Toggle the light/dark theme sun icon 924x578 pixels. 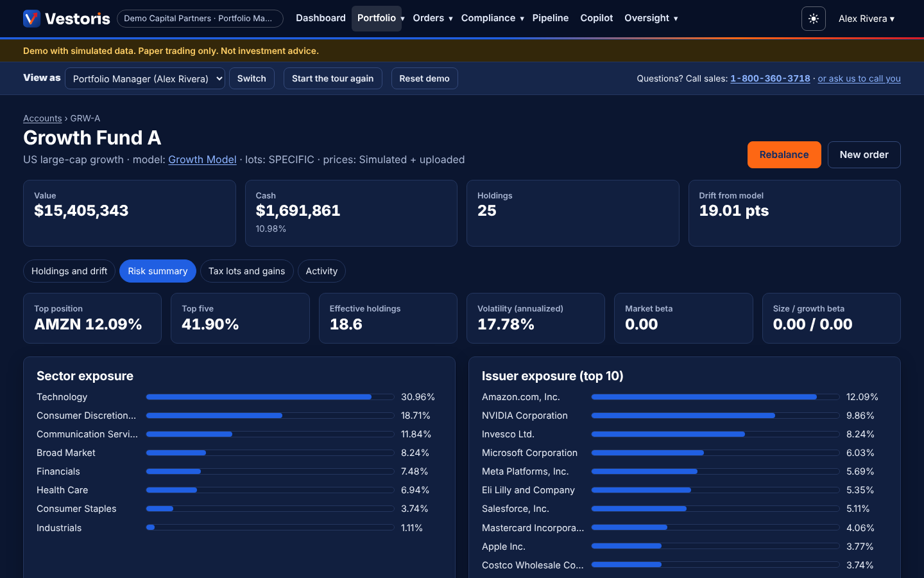813,19
